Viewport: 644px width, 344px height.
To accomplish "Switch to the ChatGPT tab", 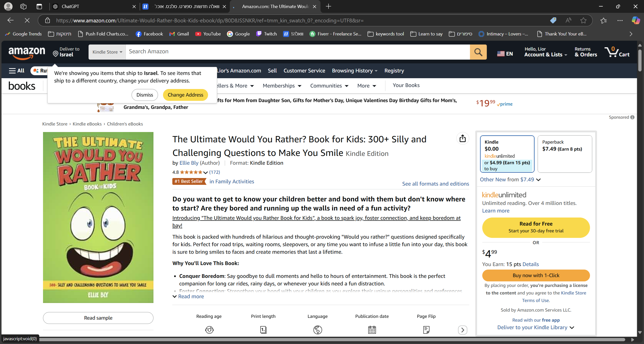I will 94,6.
